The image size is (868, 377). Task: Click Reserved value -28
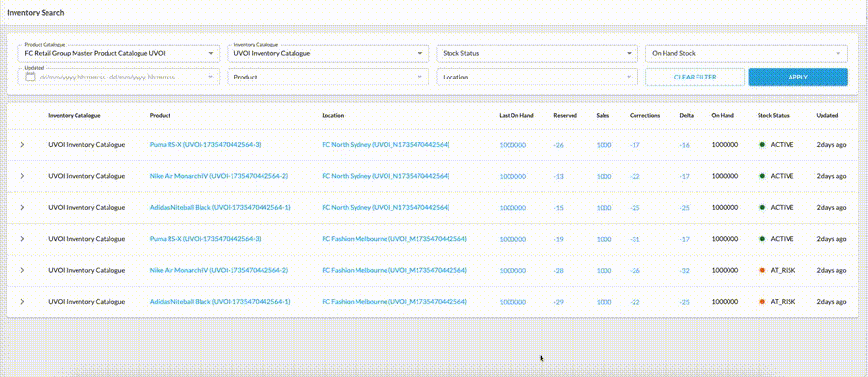tap(559, 270)
